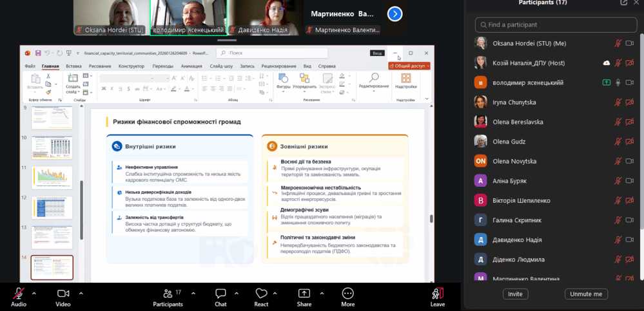Expand the Audio options chevron
Viewport: 644px width, 311px height.
34,292
